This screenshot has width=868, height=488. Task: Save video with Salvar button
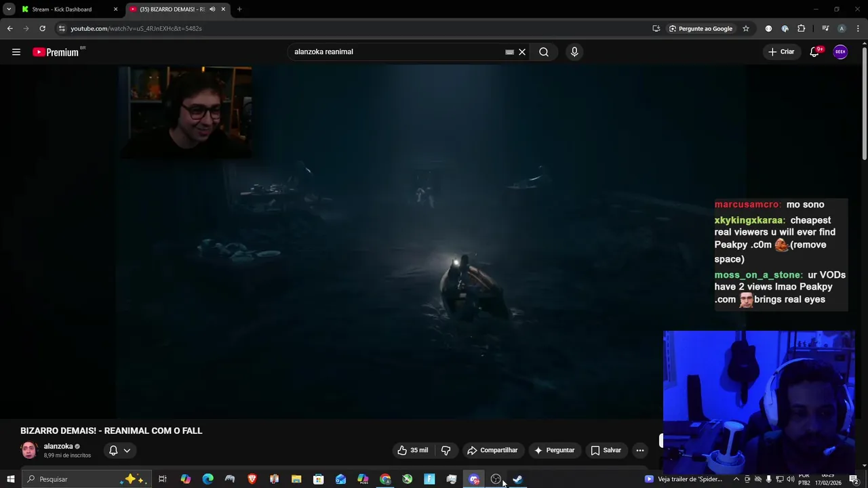pos(606,450)
